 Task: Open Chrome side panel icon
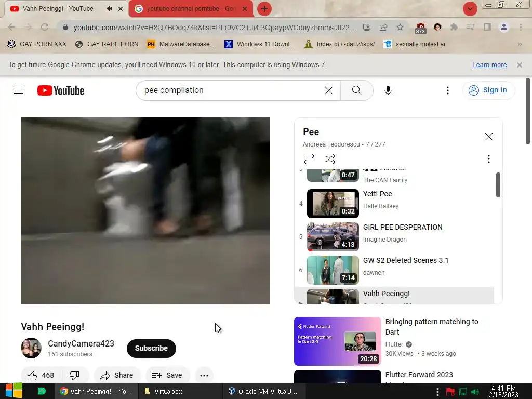click(487, 27)
